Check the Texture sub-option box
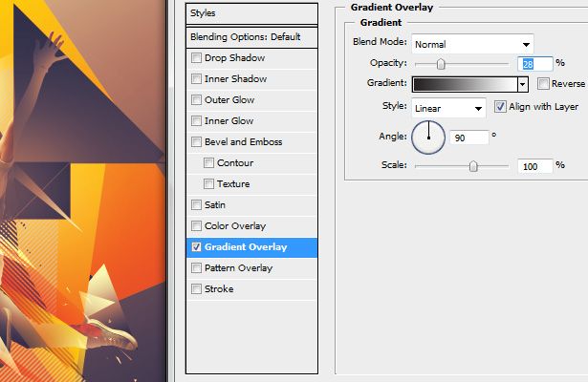 (x=208, y=183)
